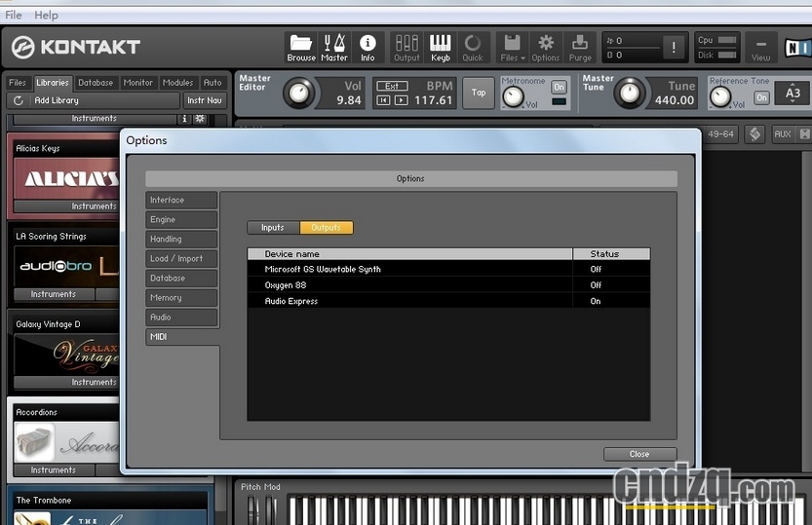
Task: Open Engine options tab
Action: tap(181, 219)
